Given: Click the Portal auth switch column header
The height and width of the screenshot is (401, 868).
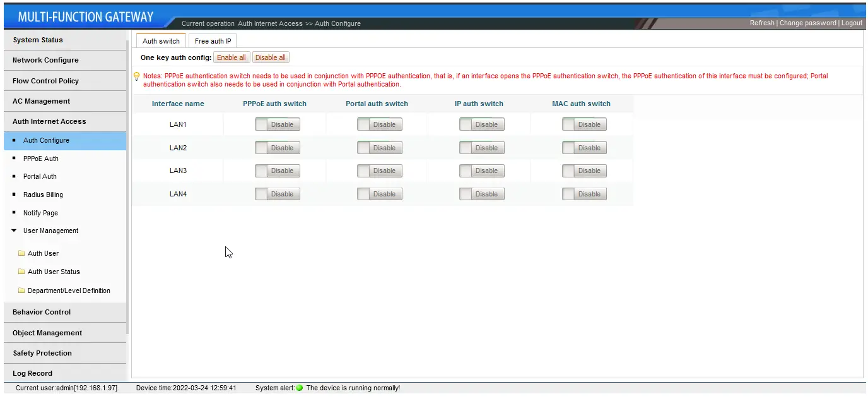Looking at the screenshot, I should click(x=377, y=104).
